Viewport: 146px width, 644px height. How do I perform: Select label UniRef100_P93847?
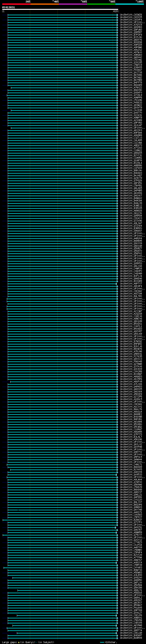coord(131,70)
